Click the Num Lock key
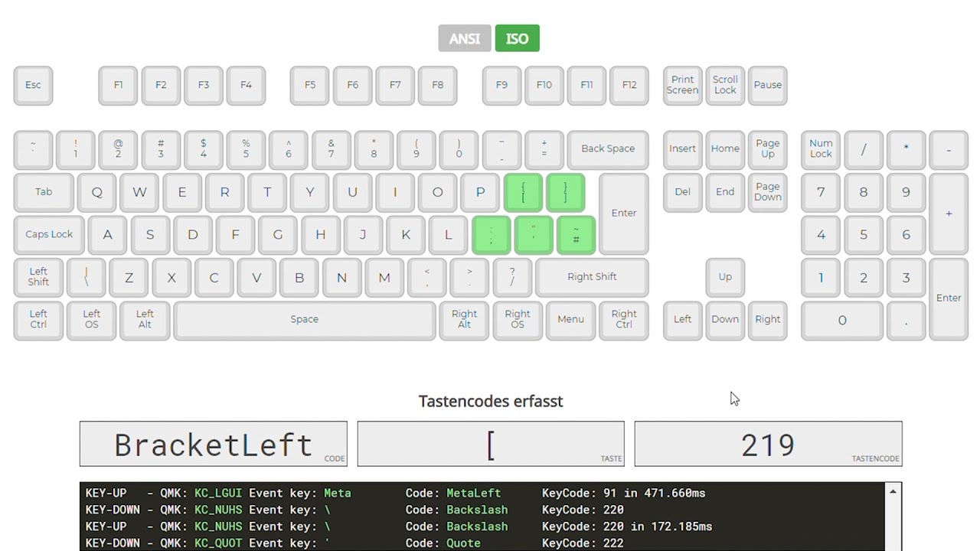 click(x=821, y=149)
